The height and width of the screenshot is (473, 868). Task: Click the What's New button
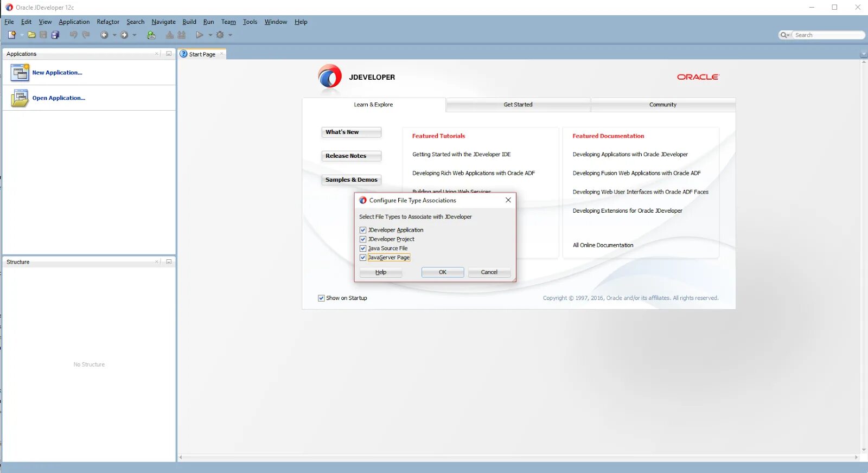click(351, 132)
